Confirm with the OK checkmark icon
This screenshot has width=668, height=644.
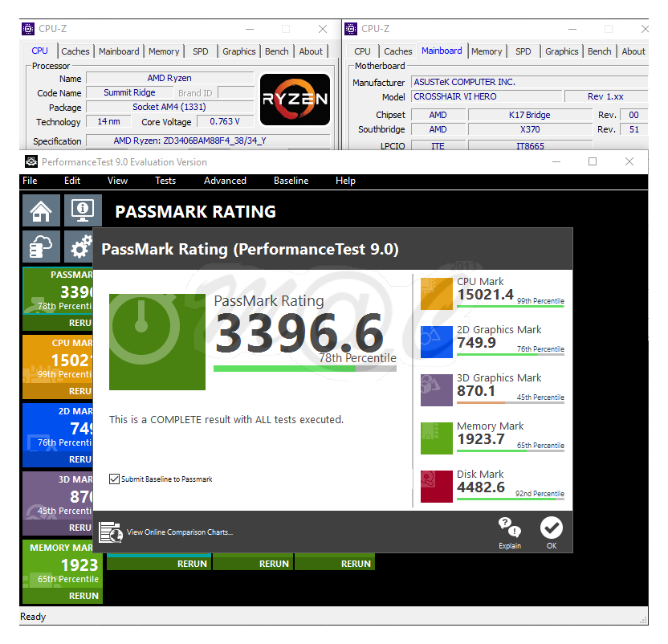(552, 528)
